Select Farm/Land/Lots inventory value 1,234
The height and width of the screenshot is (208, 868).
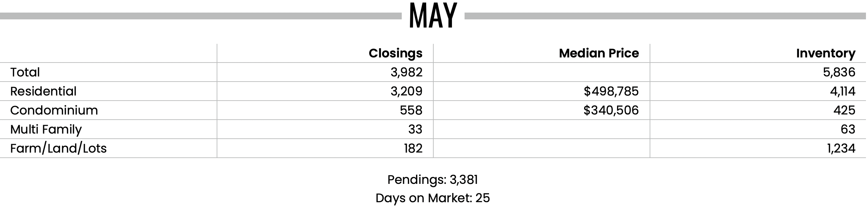coord(841,149)
